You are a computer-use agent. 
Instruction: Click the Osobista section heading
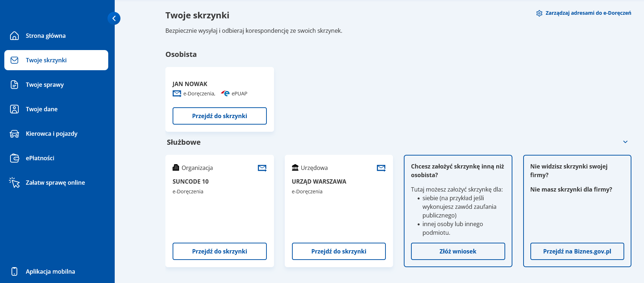point(181,54)
